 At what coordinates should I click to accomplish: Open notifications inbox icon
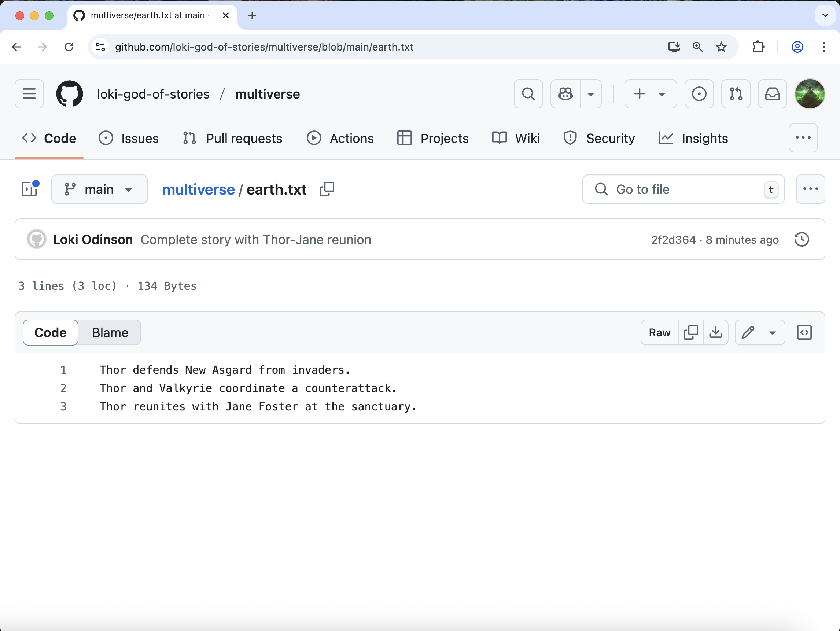(x=772, y=94)
